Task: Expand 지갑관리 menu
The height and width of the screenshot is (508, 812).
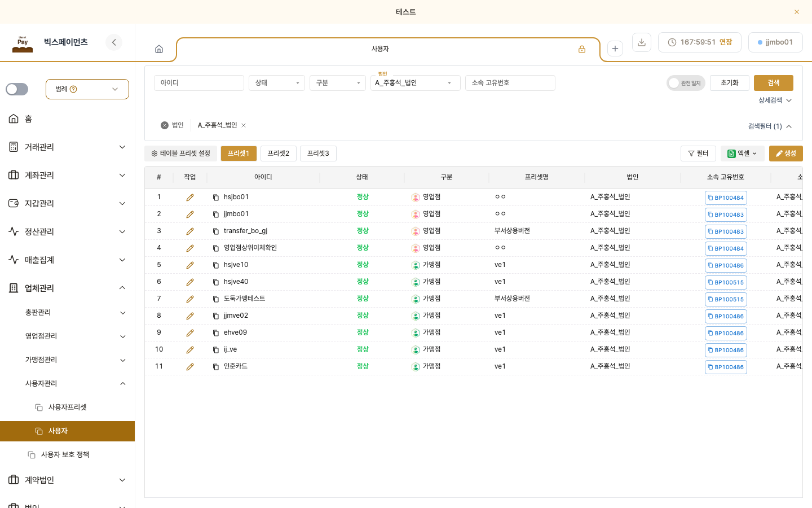Action: click(x=68, y=203)
